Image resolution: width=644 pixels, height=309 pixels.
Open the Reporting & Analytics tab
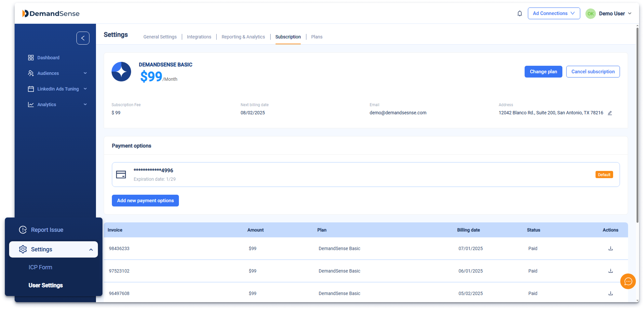[243, 37]
